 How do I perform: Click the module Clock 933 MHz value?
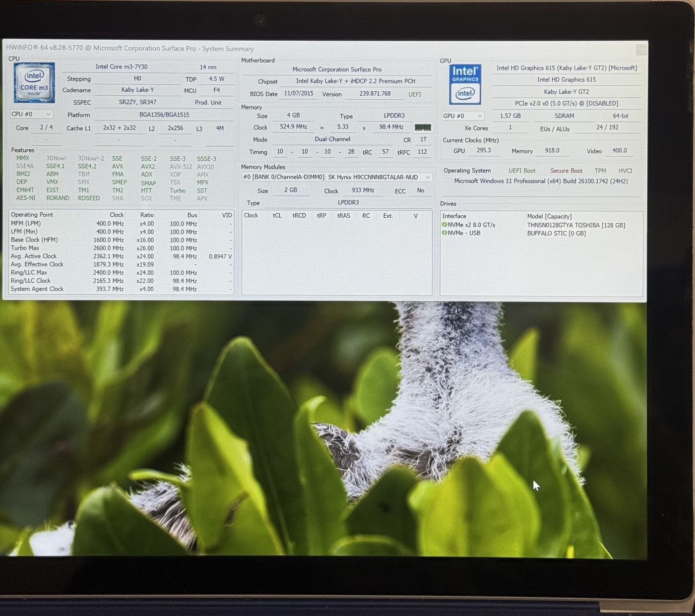pos(363,190)
